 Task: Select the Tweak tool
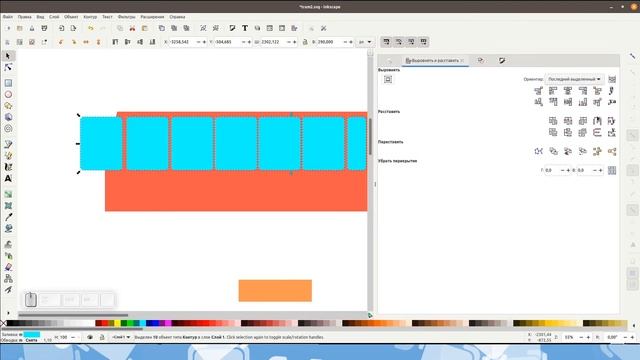click(8, 244)
